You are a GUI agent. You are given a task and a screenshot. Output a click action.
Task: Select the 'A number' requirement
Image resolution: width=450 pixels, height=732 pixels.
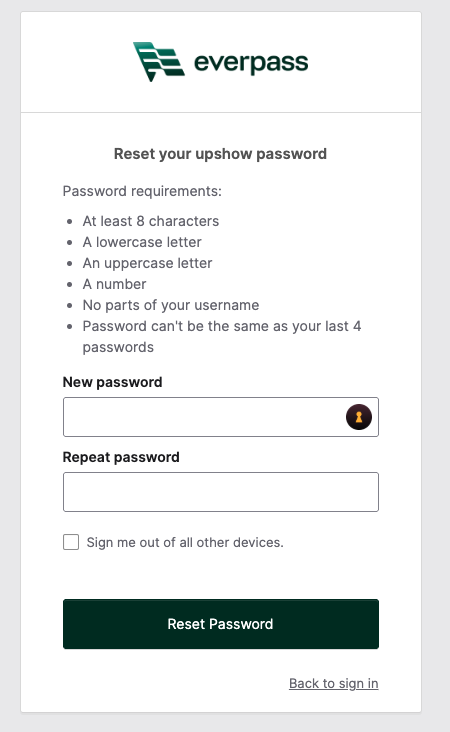[x=114, y=284]
